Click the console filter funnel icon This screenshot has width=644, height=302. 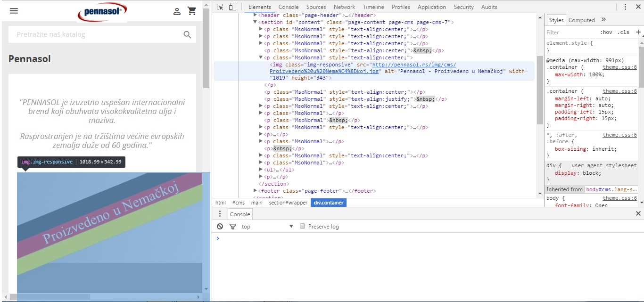[232, 227]
